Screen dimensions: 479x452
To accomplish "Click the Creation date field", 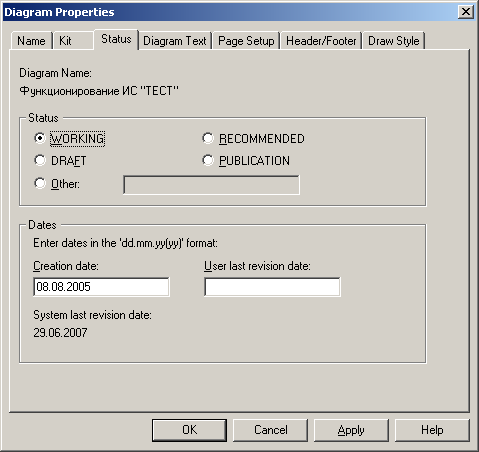I will (101, 287).
